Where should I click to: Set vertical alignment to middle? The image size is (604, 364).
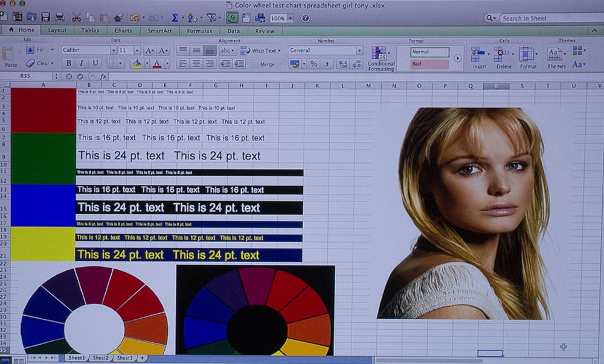coord(196,50)
